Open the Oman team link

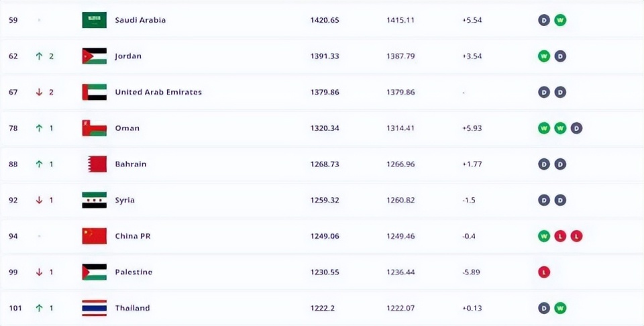coord(127,128)
